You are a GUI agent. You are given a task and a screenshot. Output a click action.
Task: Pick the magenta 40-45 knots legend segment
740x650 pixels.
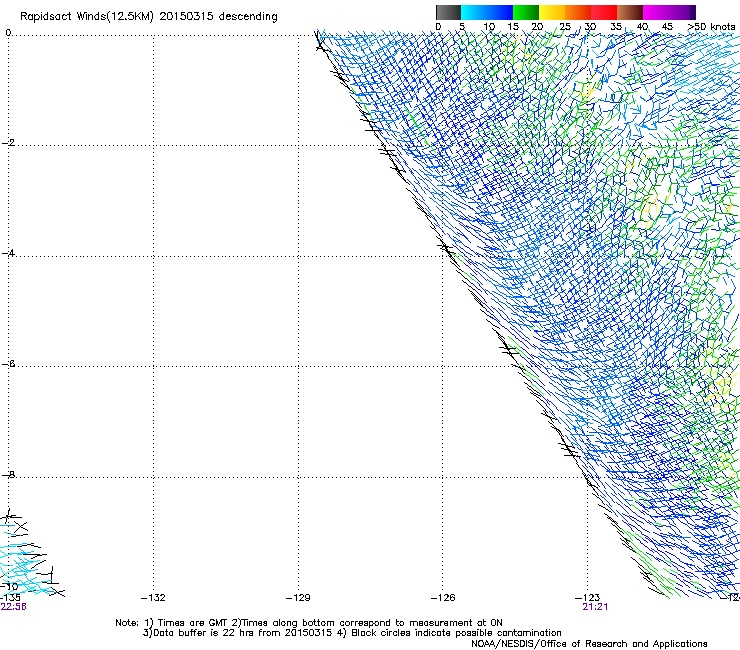click(x=656, y=12)
